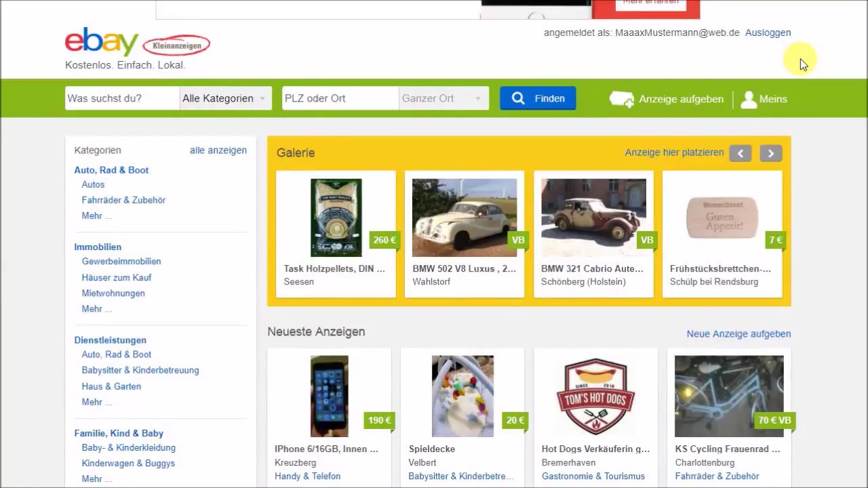
Task: Expand Mehr under Auto, Rad & Boot
Action: pos(96,216)
